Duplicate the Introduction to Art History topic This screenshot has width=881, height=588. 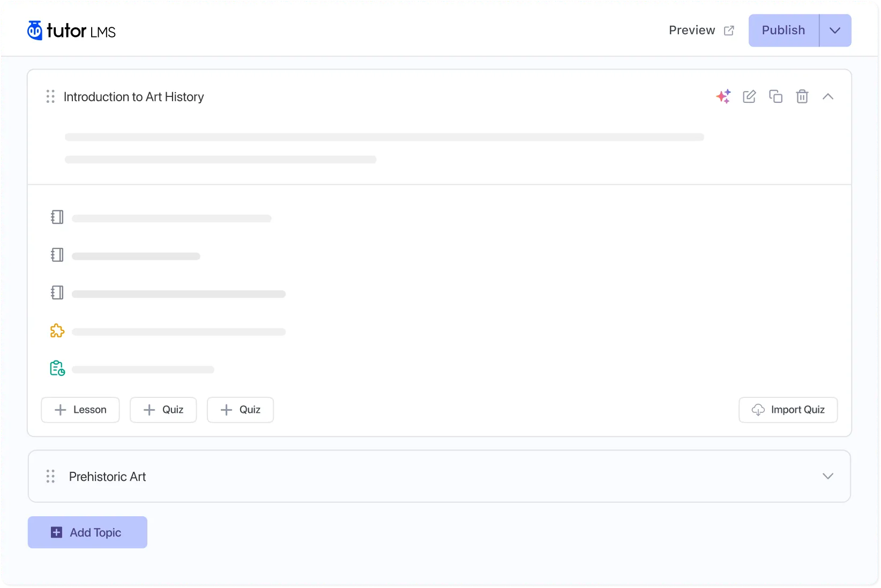click(x=775, y=96)
